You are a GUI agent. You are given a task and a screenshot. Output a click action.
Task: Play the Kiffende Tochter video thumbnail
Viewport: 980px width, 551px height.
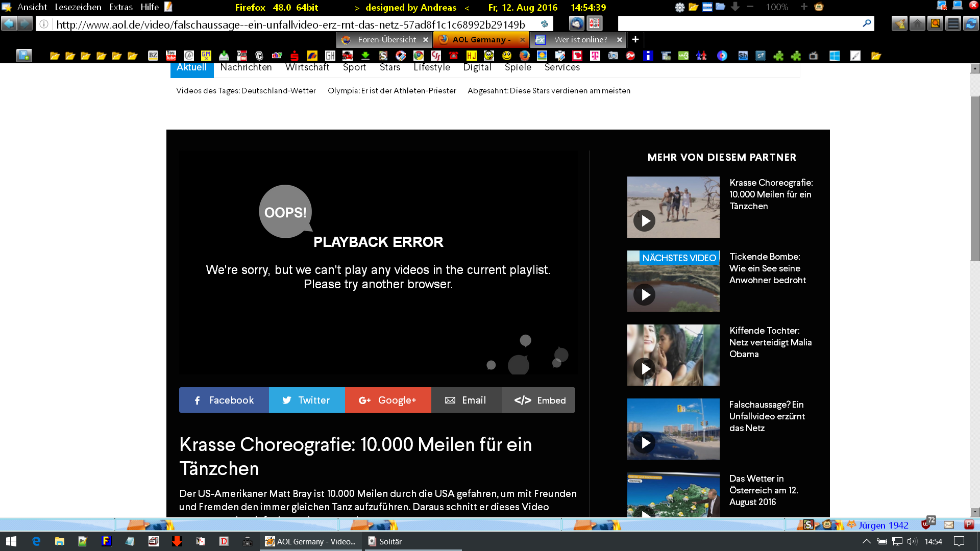click(x=673, y=355)
